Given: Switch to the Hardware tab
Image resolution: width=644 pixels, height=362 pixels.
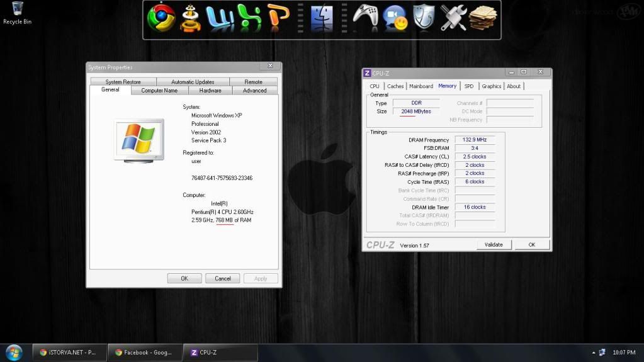Looking at the screenshot, I should click(x=210, y=91).
